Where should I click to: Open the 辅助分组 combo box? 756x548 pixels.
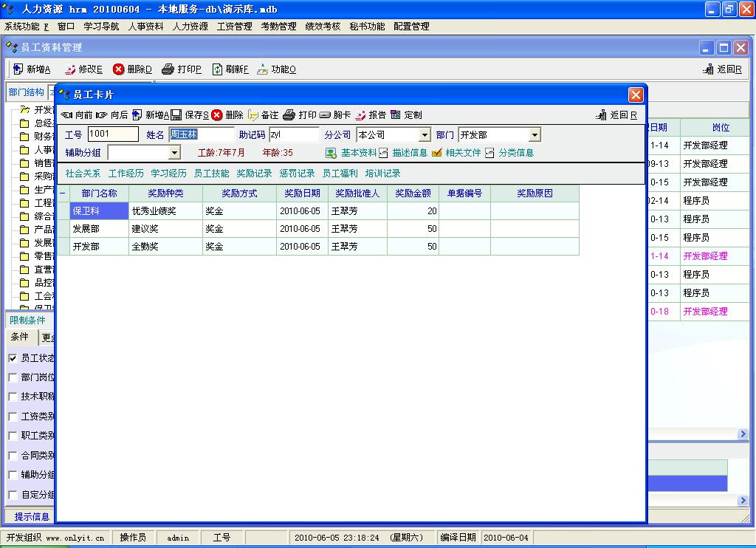174,153
